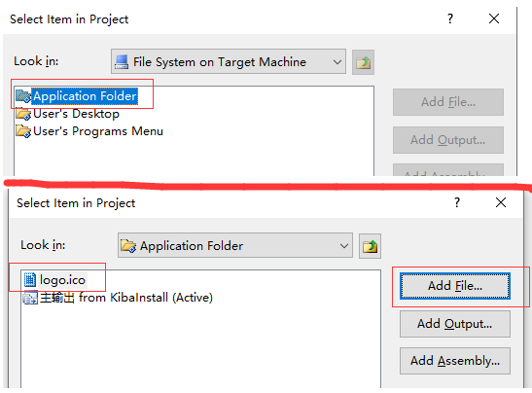
Task: Click up-one-level folder icon in bottom dialog
Action: click(370, 246)
